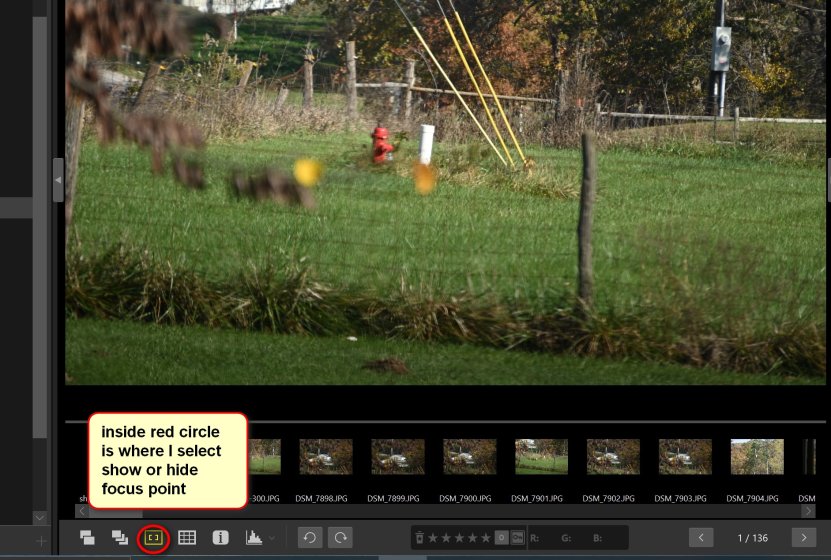Set a two-star rating
Viewport: 831px width, 560px height.
(446, 538)
